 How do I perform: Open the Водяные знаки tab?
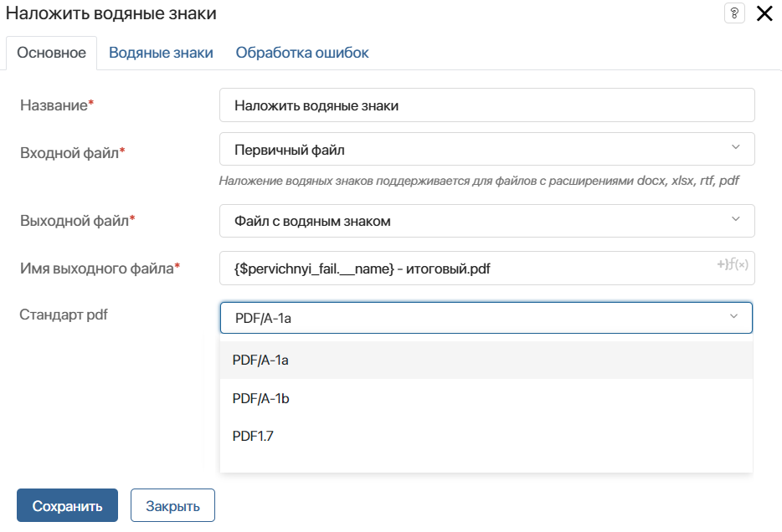coord(161,53)
